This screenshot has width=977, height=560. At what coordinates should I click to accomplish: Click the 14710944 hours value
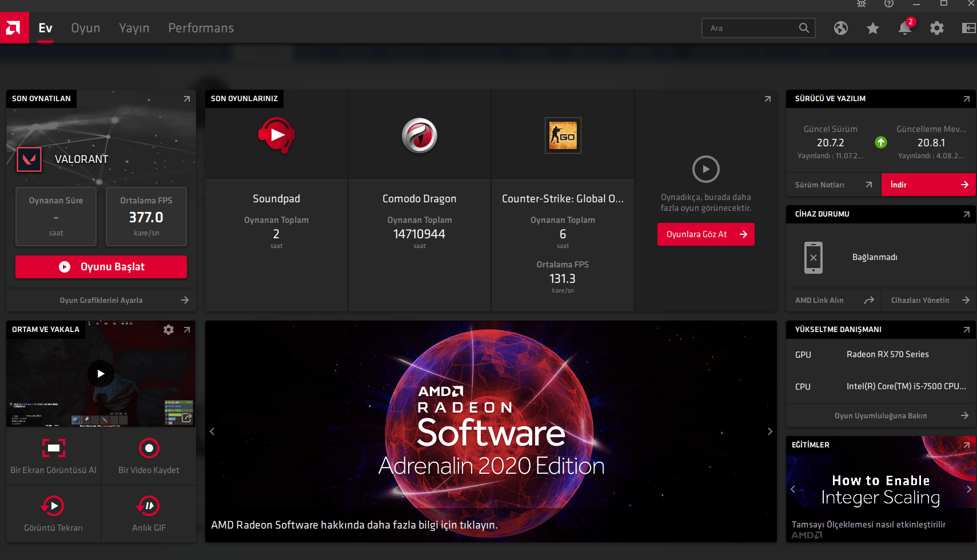[x=420, y=234]
